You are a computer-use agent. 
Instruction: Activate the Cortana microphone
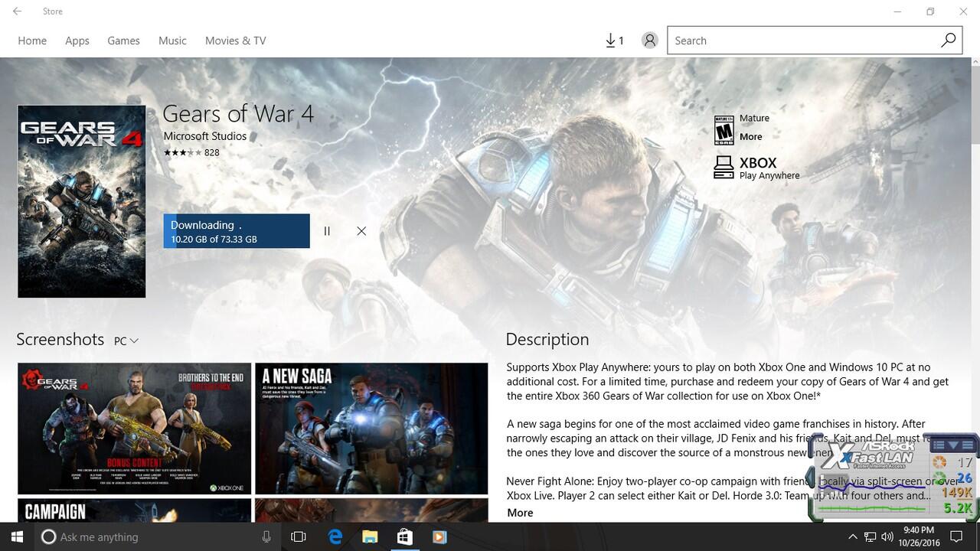(266, 536)
